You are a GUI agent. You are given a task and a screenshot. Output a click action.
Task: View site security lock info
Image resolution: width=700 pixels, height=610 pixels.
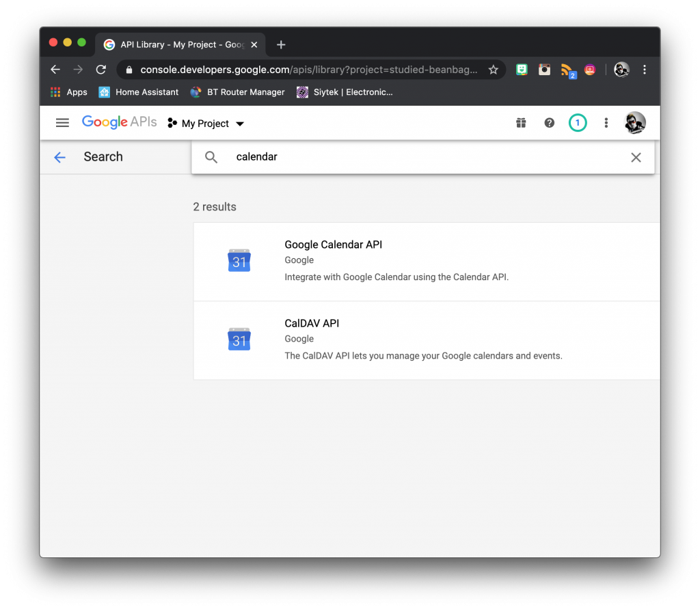(129, 70)
